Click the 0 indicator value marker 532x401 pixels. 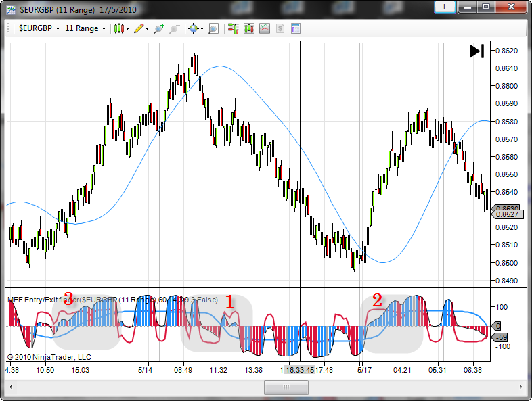495,326
